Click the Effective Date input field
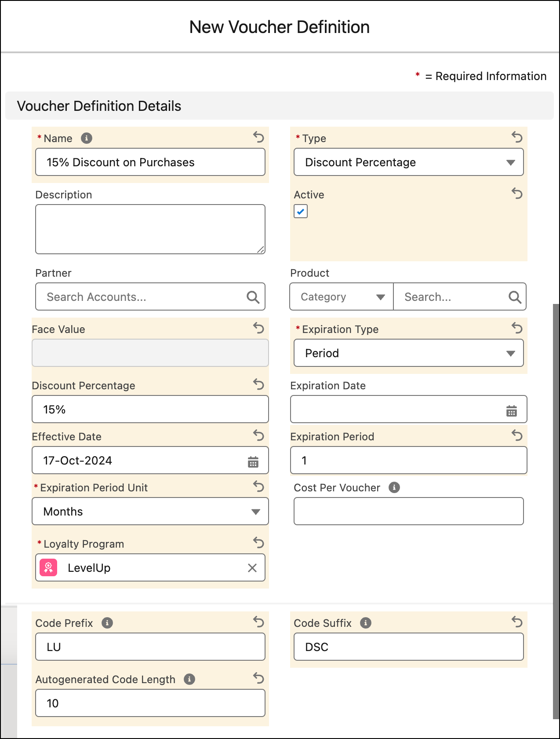560x739 pixels. pos(150,460)
